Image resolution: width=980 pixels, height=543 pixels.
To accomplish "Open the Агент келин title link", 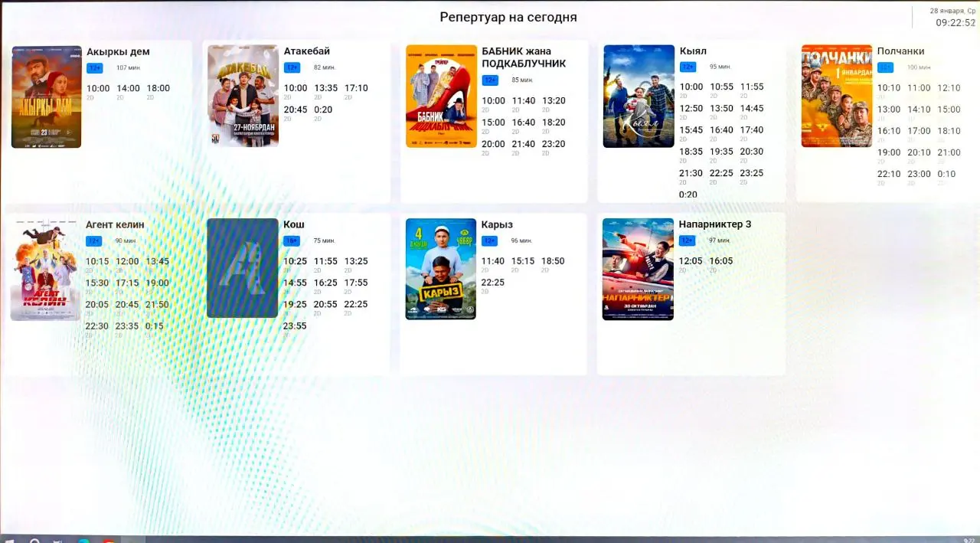I will click(x=115, y=224).
